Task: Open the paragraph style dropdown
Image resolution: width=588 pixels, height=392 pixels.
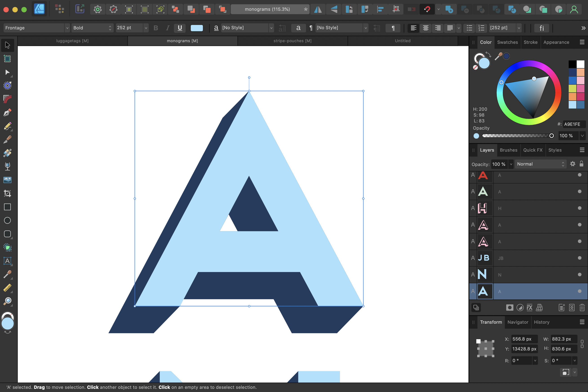Action: (366, 28)
